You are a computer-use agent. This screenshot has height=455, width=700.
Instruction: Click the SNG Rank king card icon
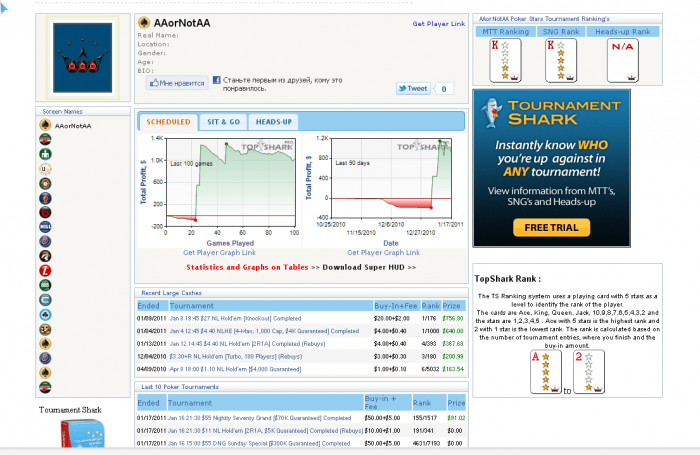point(561,61)
